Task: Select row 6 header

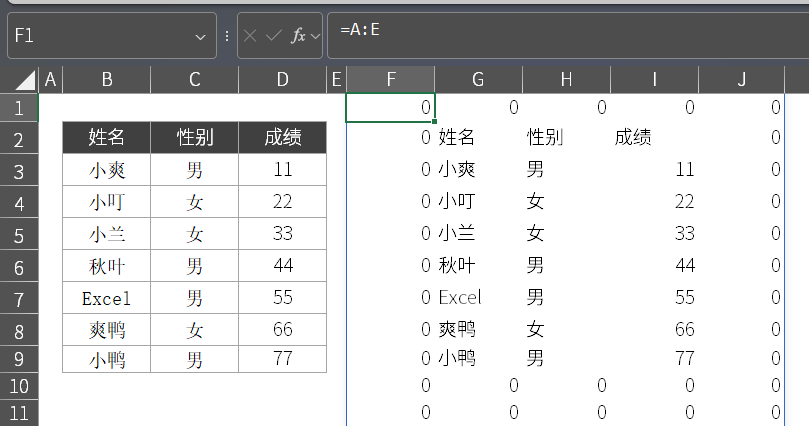Action: tap(19, 266)
